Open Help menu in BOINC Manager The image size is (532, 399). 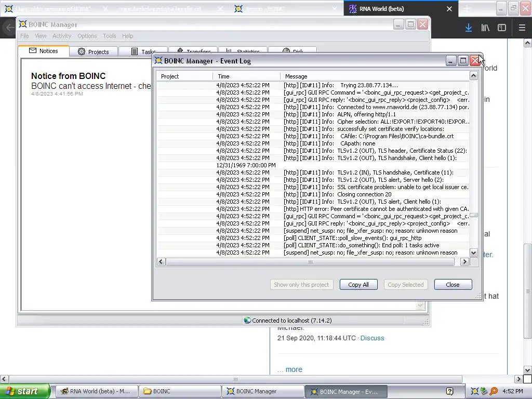[128, 36]
